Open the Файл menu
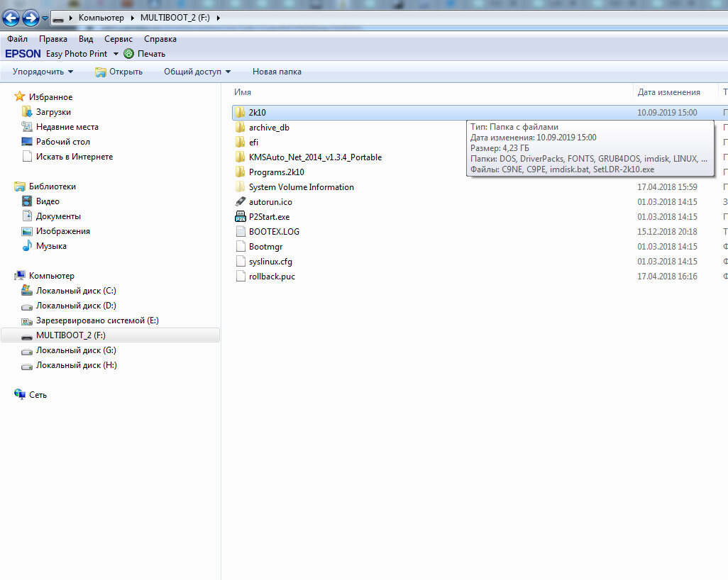Viewport: 728px width, 580px height. [17, 39]
